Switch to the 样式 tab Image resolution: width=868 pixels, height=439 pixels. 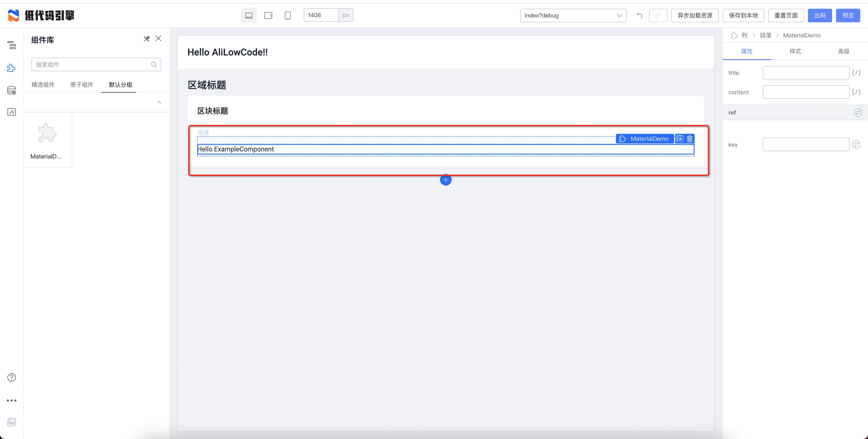[795, 51]
